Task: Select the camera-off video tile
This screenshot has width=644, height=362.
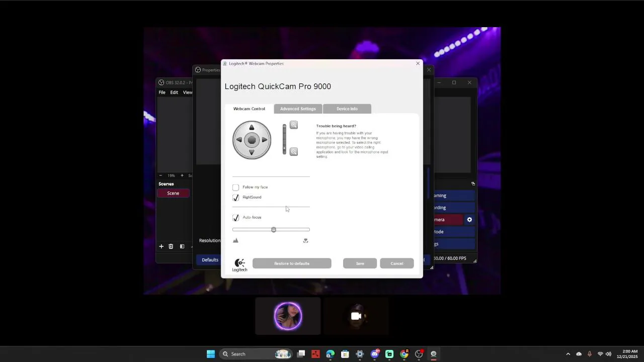Action: tap(356, 316)
